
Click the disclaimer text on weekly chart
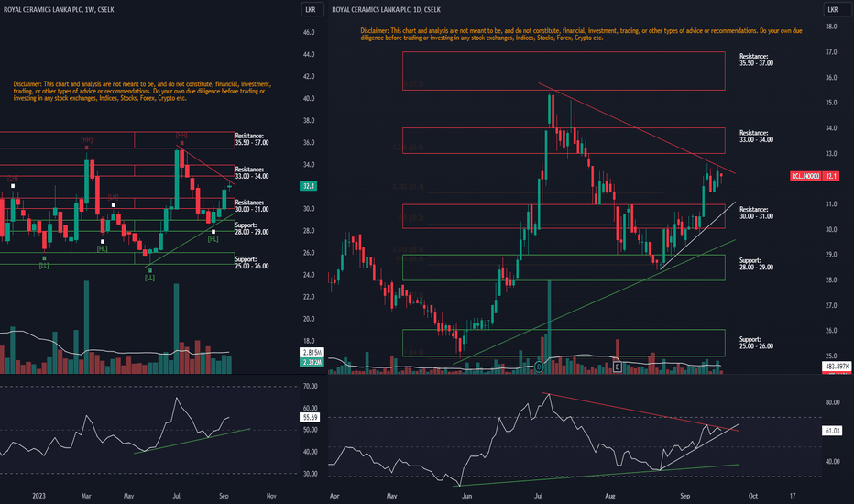(142, 92)
